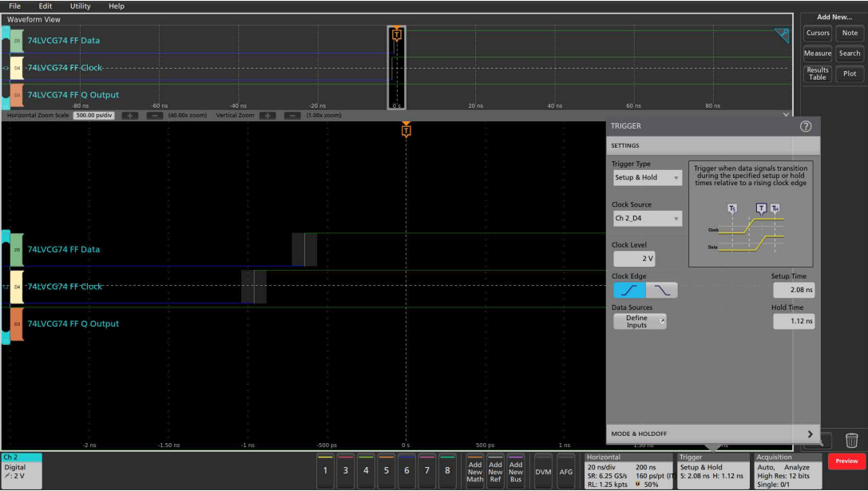Decrease horizontal zoom with minus button
Image resolution: width=868 pixels, height=491 pixels.
point(155,115)
